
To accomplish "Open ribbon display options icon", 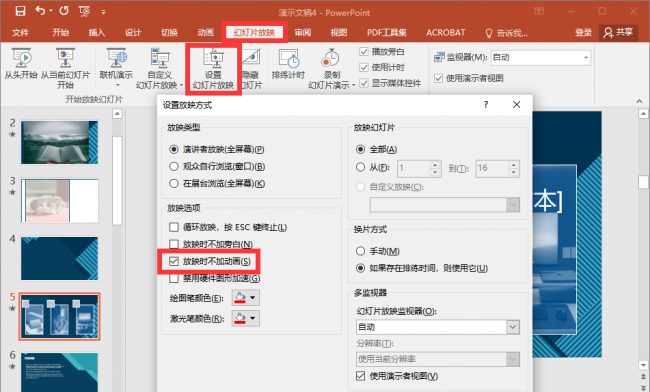I will pos(538,11).
